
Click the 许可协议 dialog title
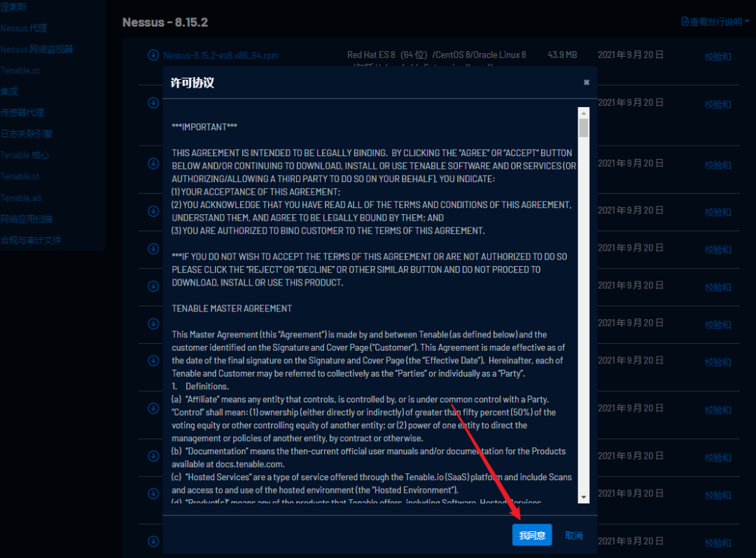192,83
